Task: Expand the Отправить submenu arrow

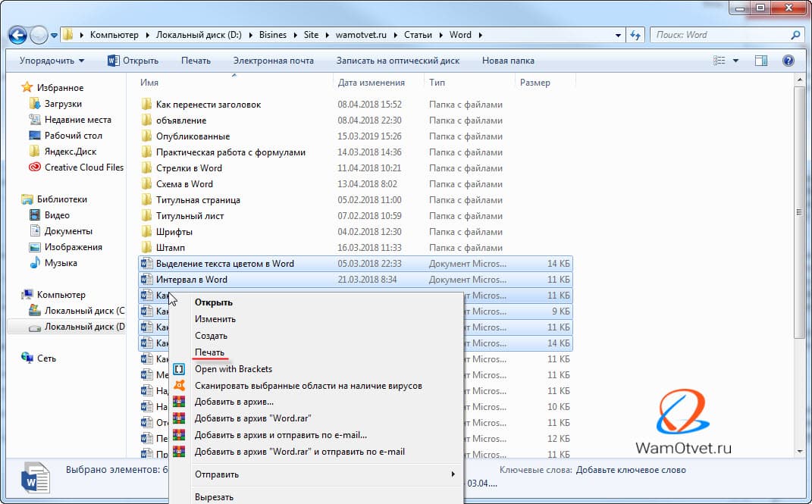Action: 453,474
